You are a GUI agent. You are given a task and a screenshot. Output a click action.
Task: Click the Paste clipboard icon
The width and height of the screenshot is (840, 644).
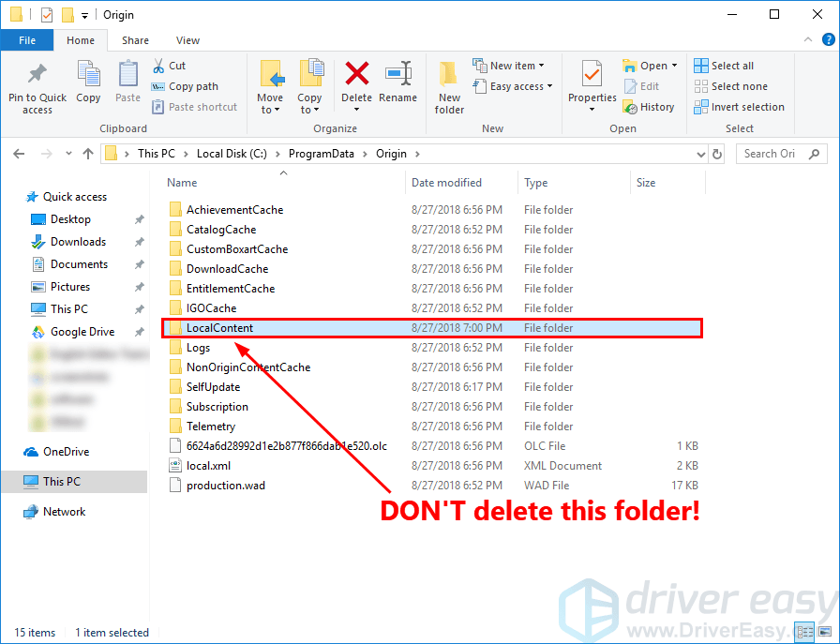pos(128,73)
